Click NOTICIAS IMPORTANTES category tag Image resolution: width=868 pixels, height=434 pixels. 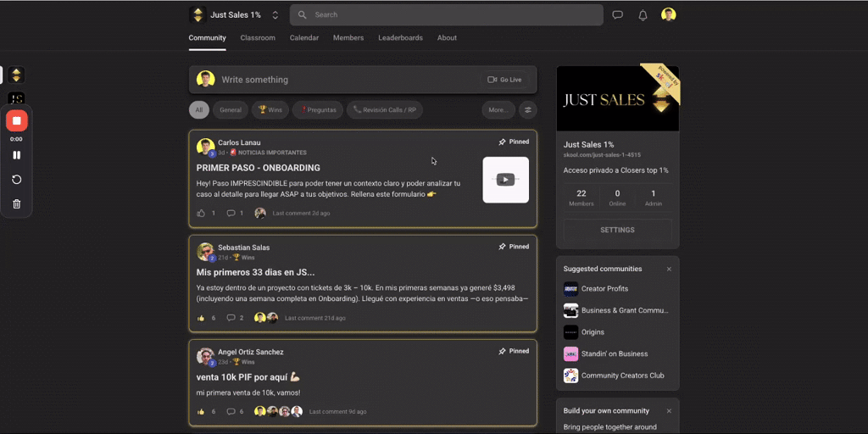coord(268,153)
